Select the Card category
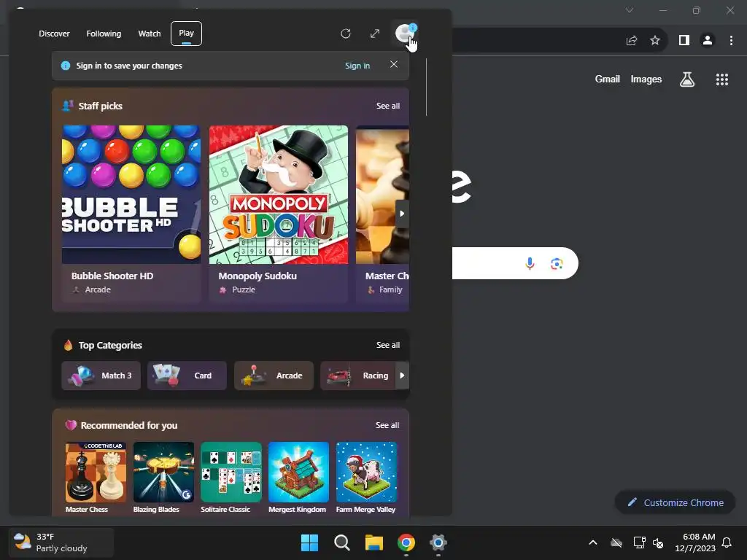This screenshot has height=560, width=747. point(187,376)
